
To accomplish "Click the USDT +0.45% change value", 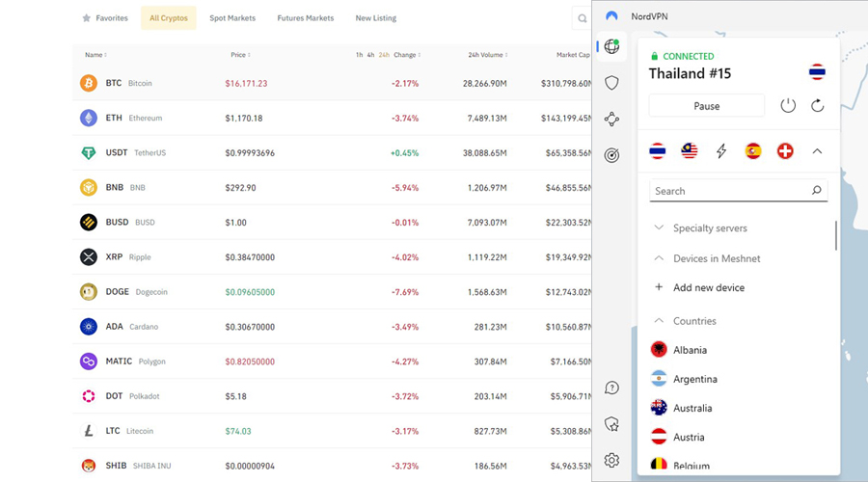I will pyautogui.click(x=405, y=153).
